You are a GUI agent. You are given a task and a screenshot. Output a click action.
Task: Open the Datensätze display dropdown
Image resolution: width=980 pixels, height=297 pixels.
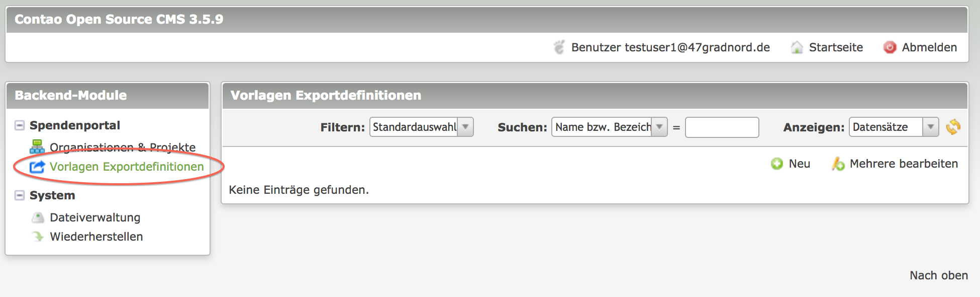894,127
